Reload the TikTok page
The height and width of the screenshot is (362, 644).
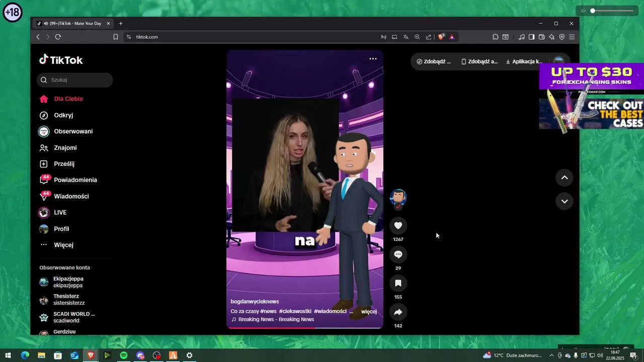point(58,37)
